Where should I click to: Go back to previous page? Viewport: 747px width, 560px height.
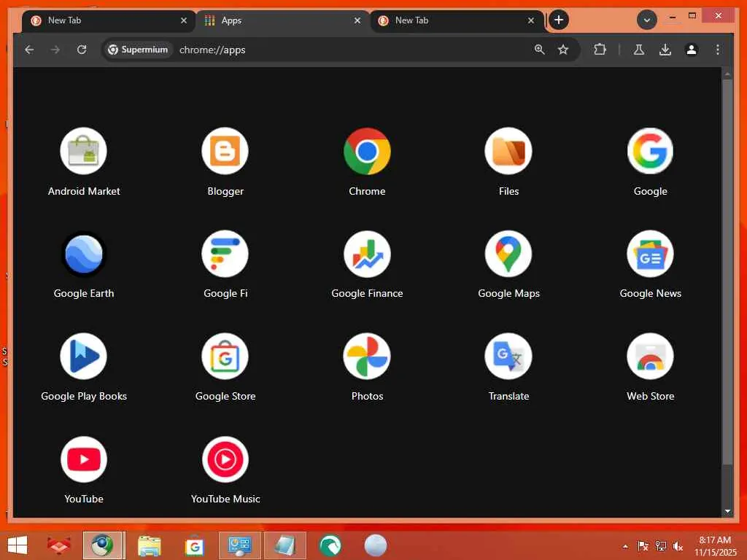tap(29, 50)
